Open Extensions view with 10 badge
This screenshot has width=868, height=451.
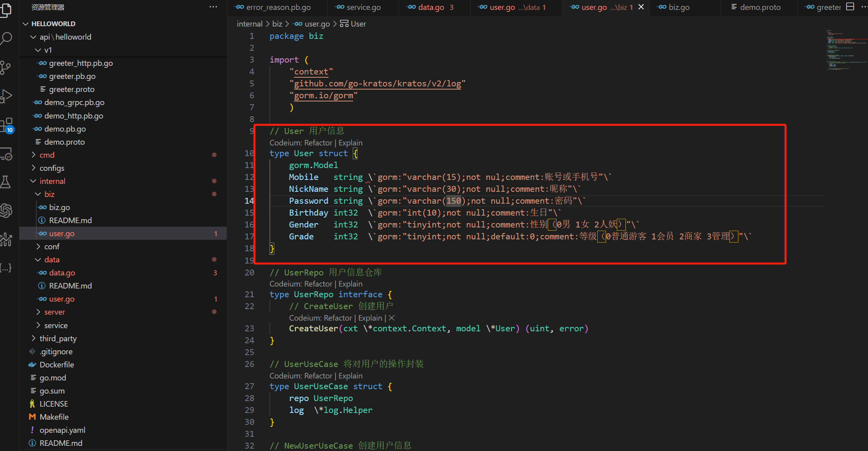pos(6,126)
